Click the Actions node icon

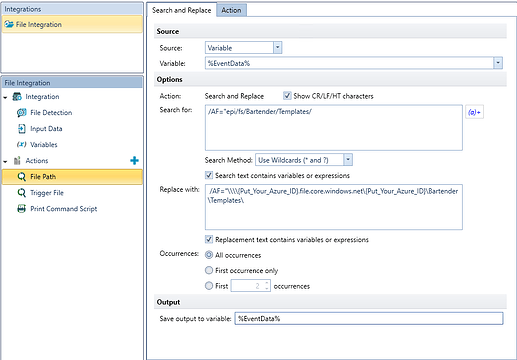coord(17,161)
